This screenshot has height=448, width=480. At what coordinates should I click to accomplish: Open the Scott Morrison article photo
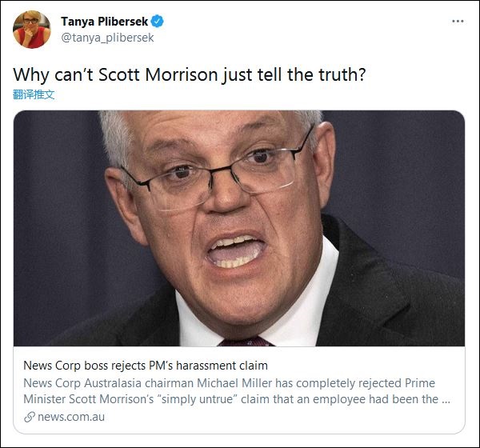coord(239,228)
